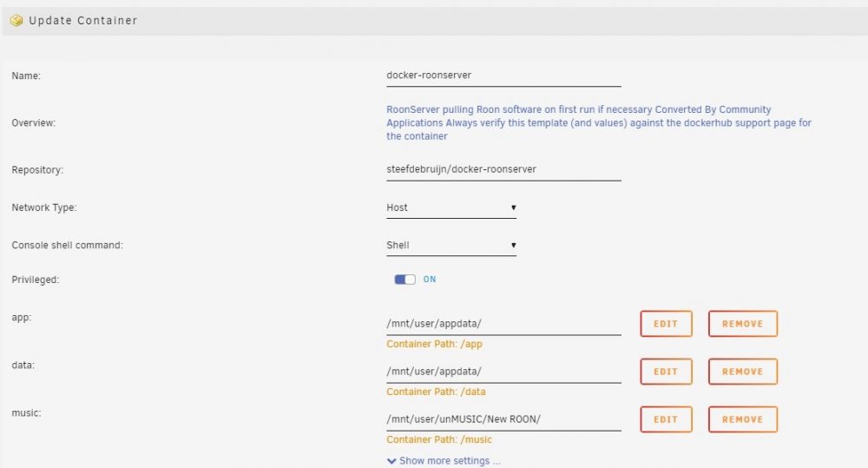The image size is (868, 468).
Task: Click the 'music:' label
Action: (x=27, y=413)
